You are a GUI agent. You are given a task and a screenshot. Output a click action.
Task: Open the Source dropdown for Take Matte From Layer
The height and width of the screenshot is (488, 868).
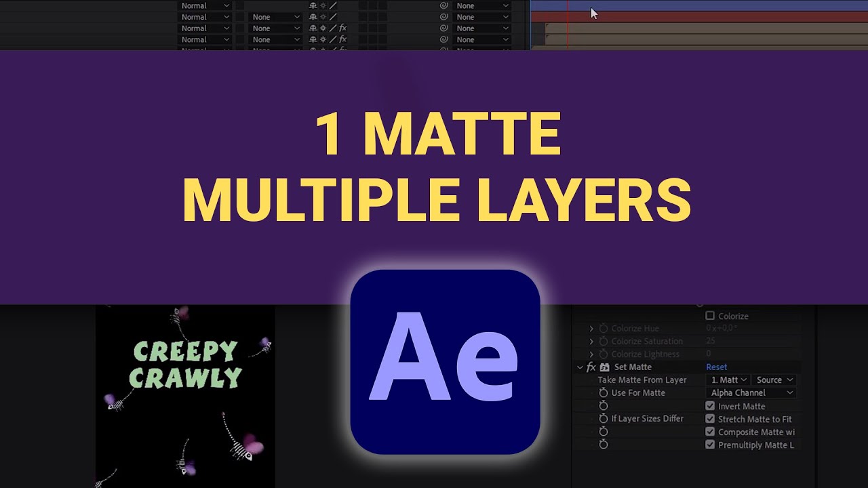774,380
